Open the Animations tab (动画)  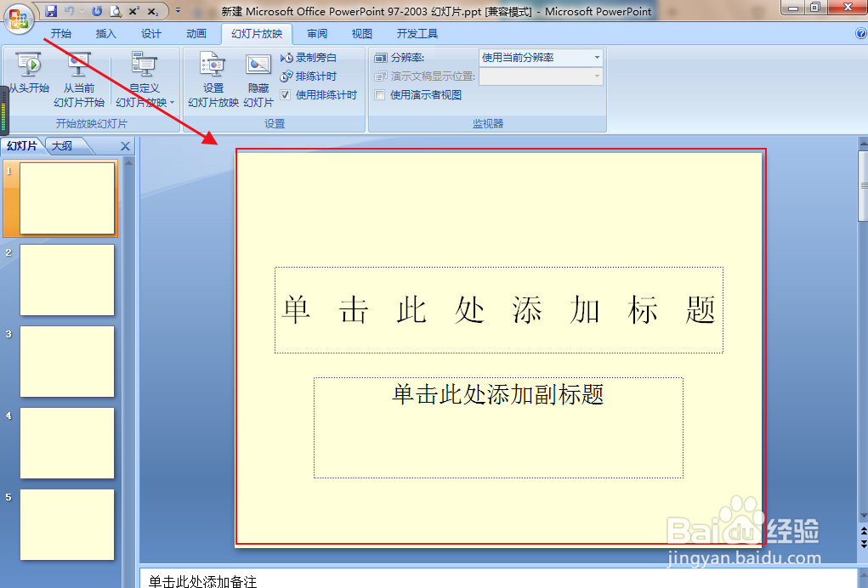(196, 34)
